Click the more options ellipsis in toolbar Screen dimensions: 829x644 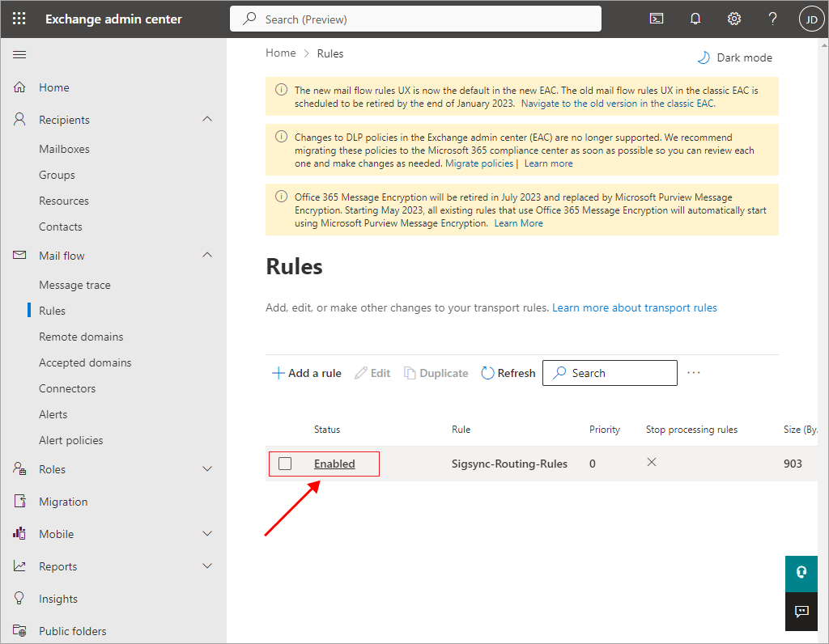click(694, 372)
